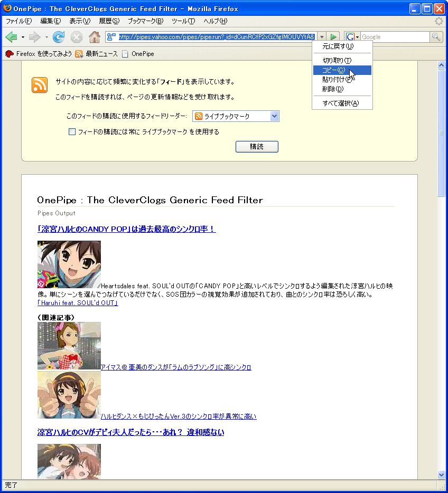Screen dimensions: 448x493
Task: Choose 貼り付け(P) in context menu
Action: click(x=342, y=80)
